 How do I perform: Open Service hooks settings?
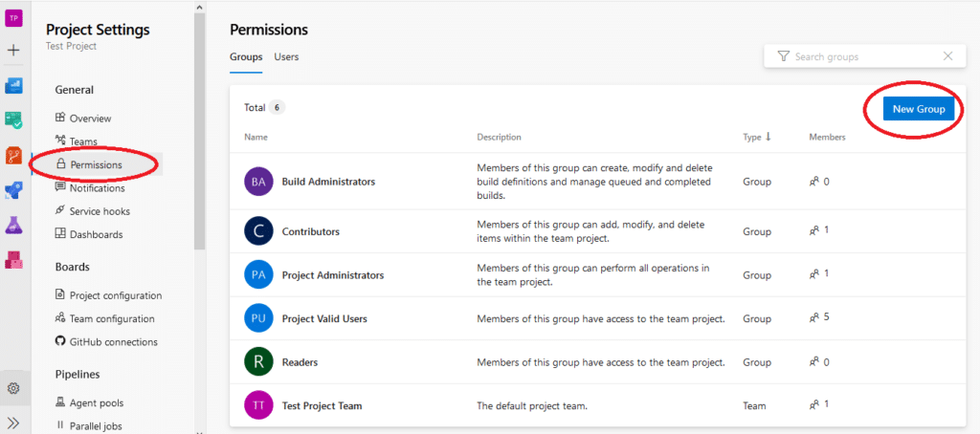click(x=100, y=211)
